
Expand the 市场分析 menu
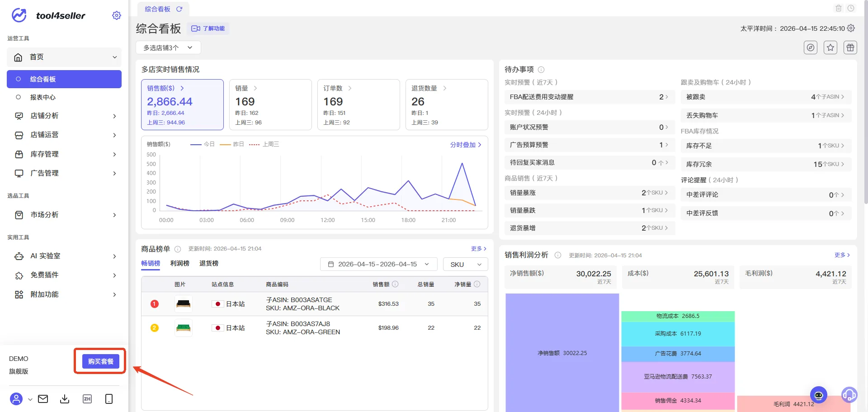coord(64,215)
